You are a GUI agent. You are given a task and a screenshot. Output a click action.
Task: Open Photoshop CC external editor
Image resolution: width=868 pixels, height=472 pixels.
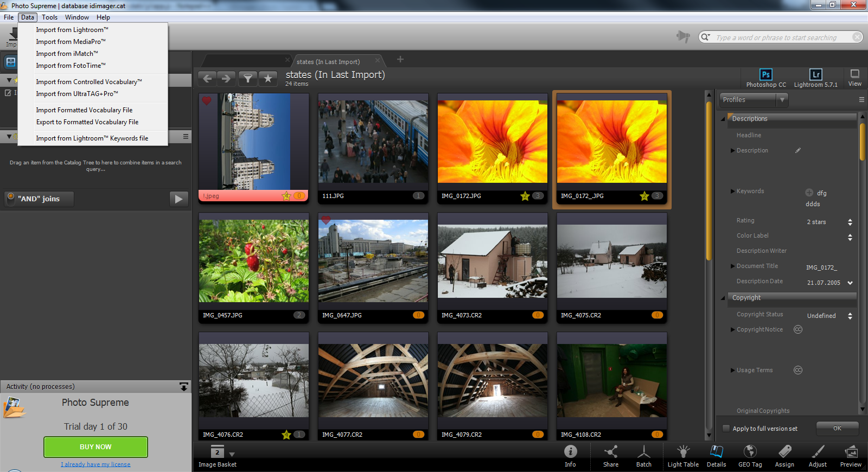[x=765, y=77]
